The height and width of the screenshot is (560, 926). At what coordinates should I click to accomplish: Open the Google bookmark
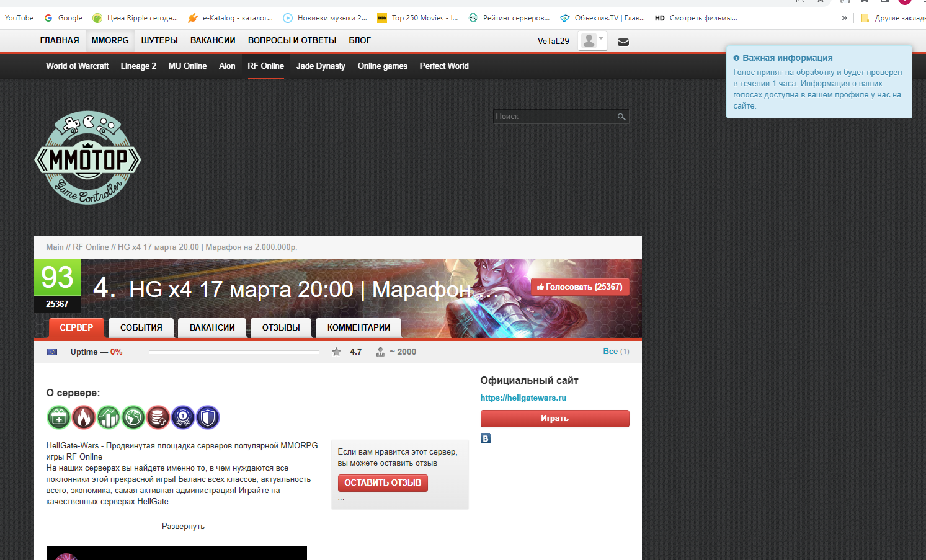pyautogui.click(x=63, y=18)
